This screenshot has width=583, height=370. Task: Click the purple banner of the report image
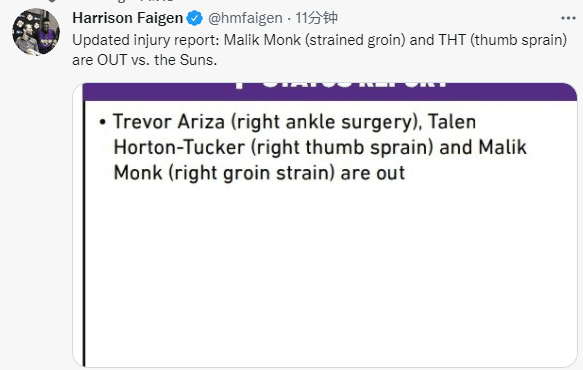[x=330, y=91]
